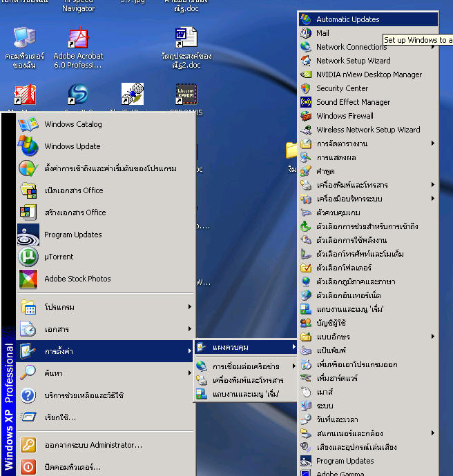The width and height of the screenshot is (453, 476).
Task: Click the Network Connections globe icon
Action: (x=306, y=47)
